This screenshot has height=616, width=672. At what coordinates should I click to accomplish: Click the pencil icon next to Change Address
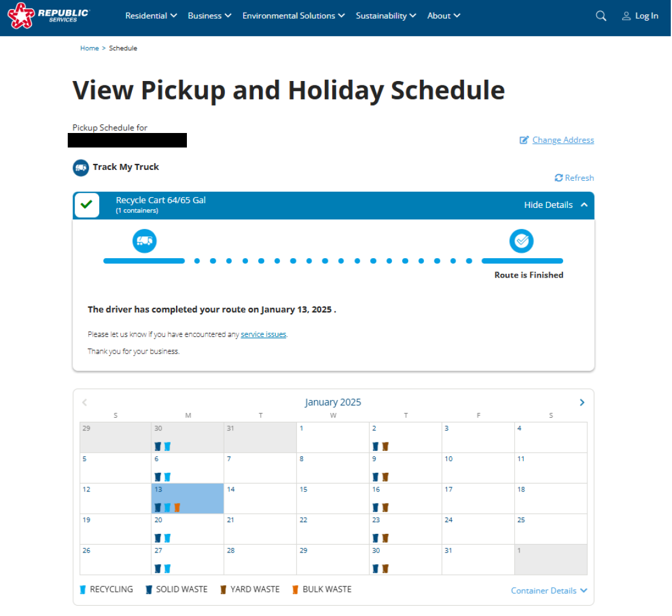coord(524,140)
